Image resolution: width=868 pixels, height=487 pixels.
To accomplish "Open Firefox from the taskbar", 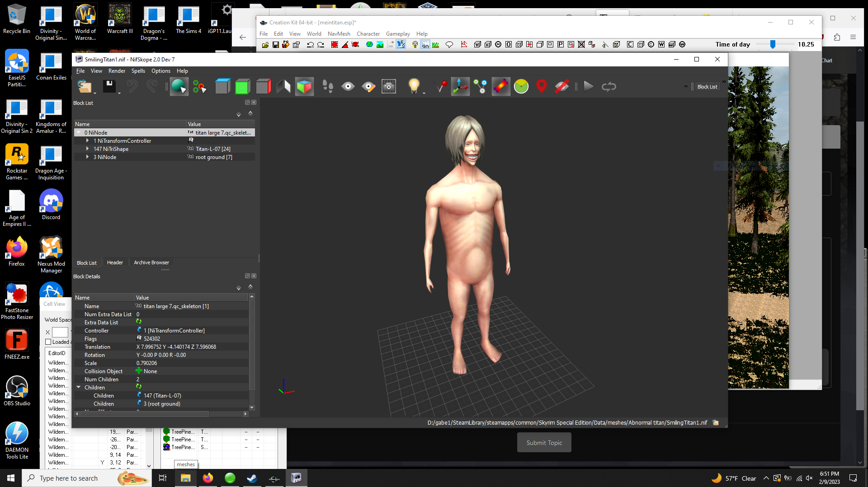I will coord(208,478).
